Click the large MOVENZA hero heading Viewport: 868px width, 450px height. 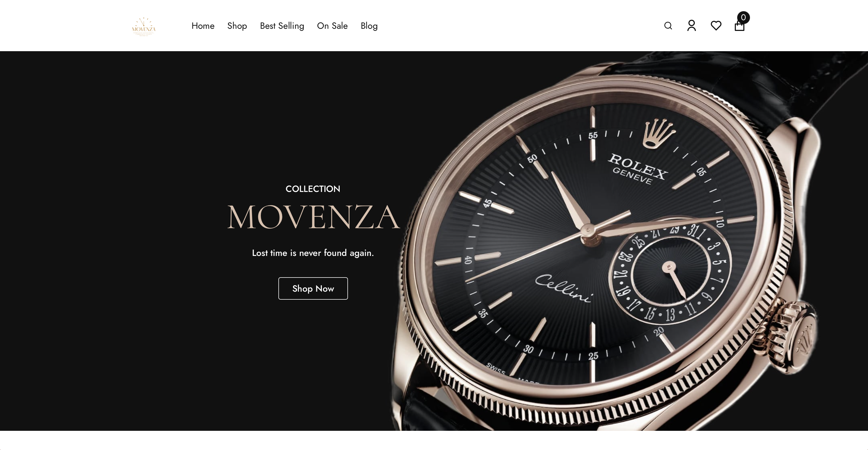click(313, 218)
